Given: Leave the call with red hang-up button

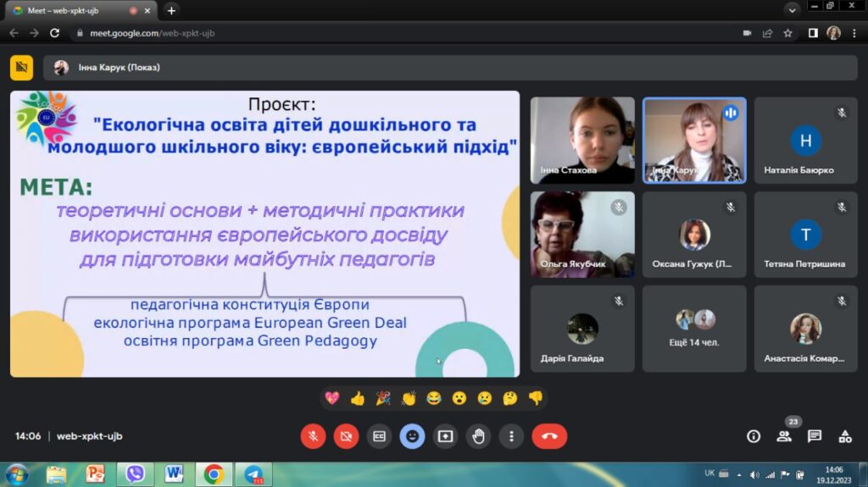Looking at the screenshot, I should (549, 436).
